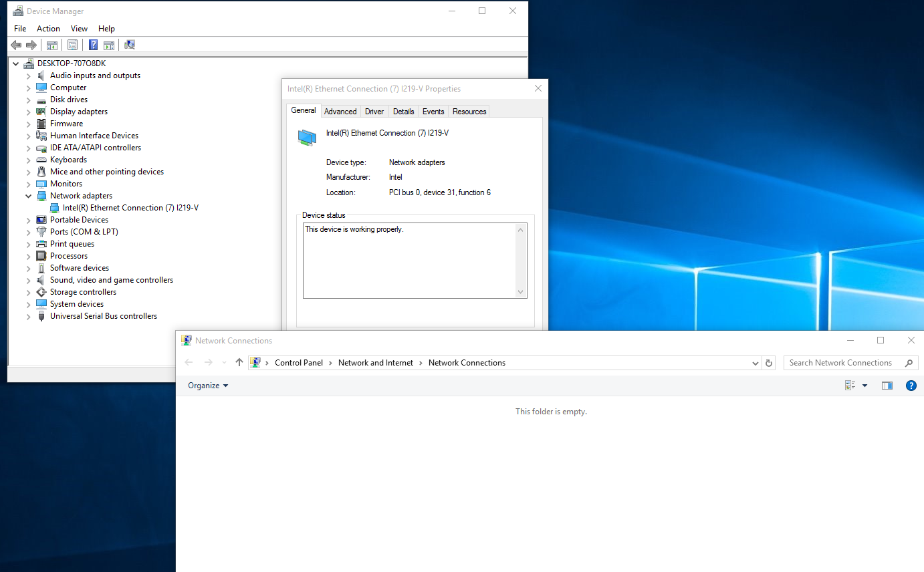924x572 pixels.
Task: Expand Audio inputs and outputs node
Action: (x=28, y=76)
